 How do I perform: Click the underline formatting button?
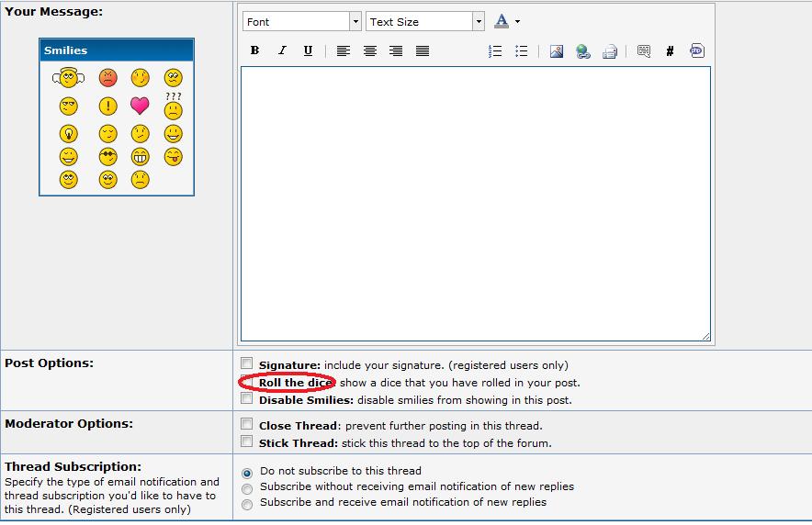(308, 51)
